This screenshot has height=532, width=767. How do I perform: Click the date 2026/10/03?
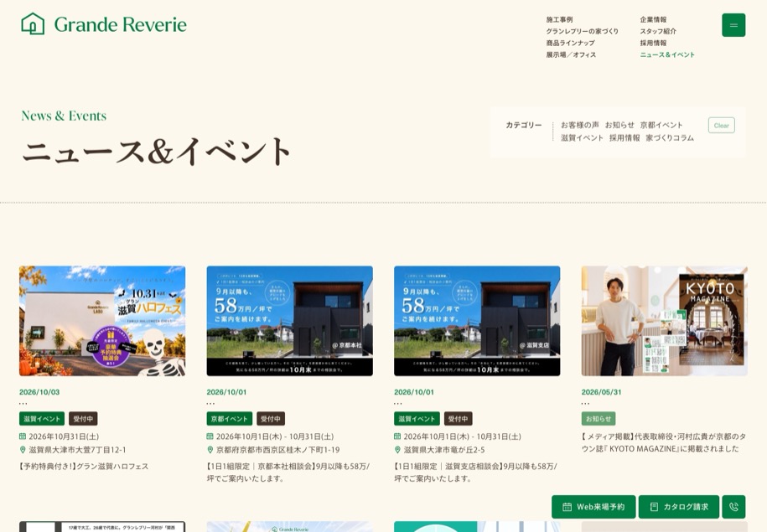click(39, 392)
